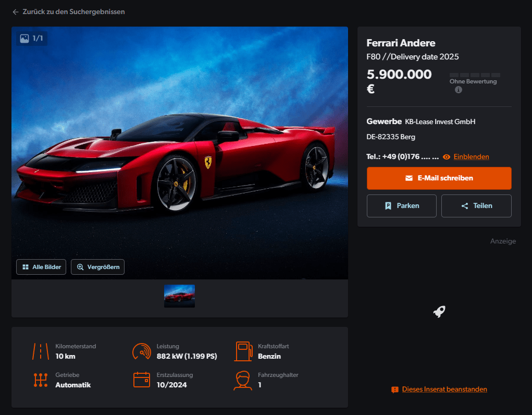Click the Einblenden link
Image resolution: width=532 pixels, height=415 pixels.
[471, 156]
